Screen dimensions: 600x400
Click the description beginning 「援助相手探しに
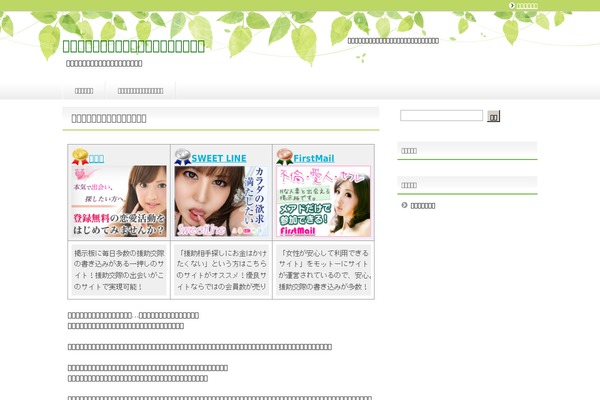pos(222,270)
